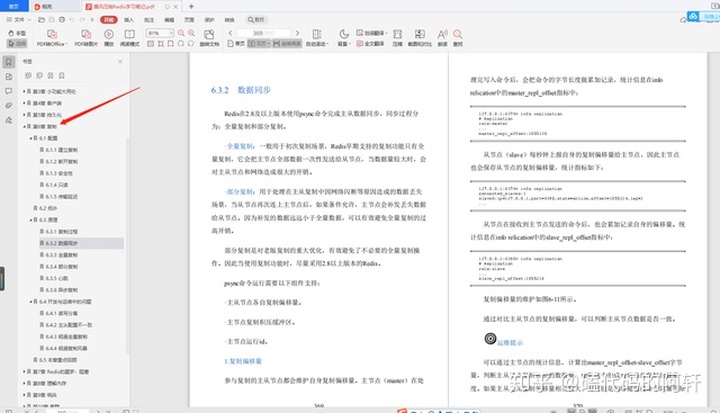
Task: Open bookmark 6.3.3 全量复制
Action: tap(59, 255)
